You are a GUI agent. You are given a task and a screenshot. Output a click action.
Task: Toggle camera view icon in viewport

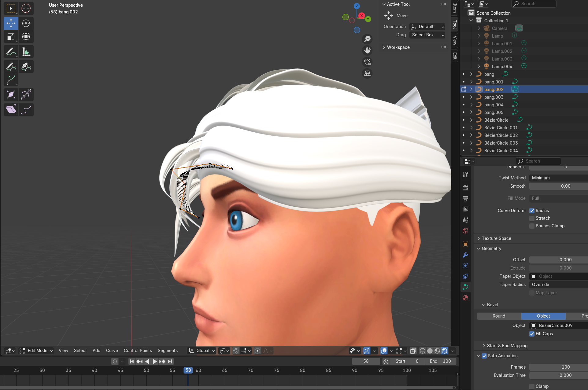(367, 62)
